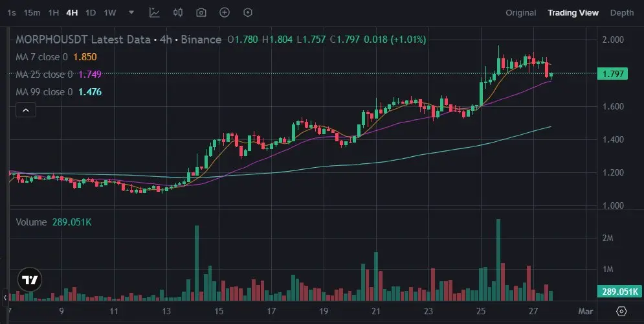Viewport: 644px width, 324px height.
Task: Click the plus-circle add indicator icon
Action: (225, 12)
